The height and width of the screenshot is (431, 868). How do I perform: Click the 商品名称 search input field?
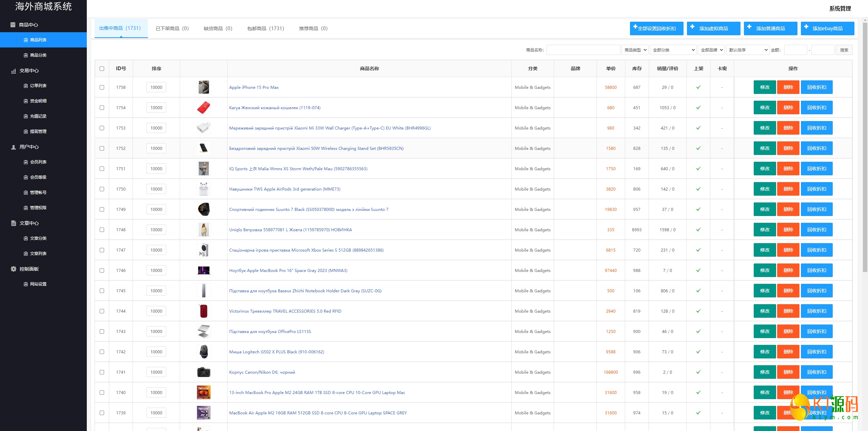(583, 50)
